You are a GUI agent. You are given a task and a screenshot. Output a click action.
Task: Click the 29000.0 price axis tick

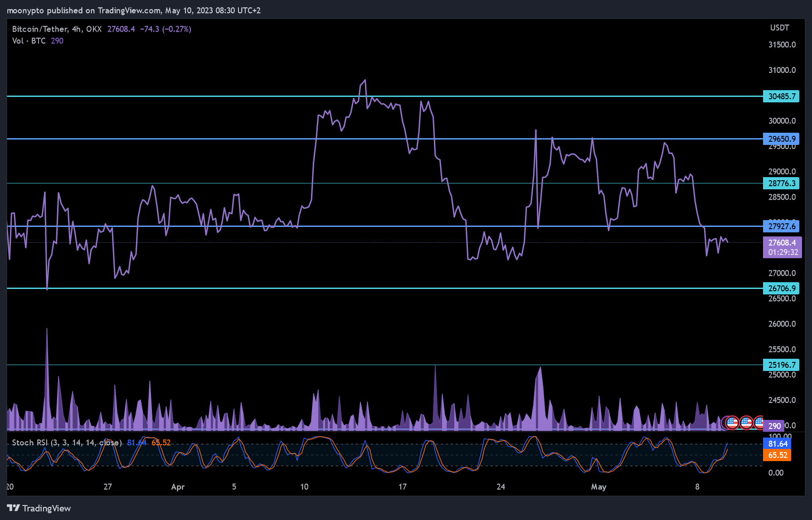(782, 172)
